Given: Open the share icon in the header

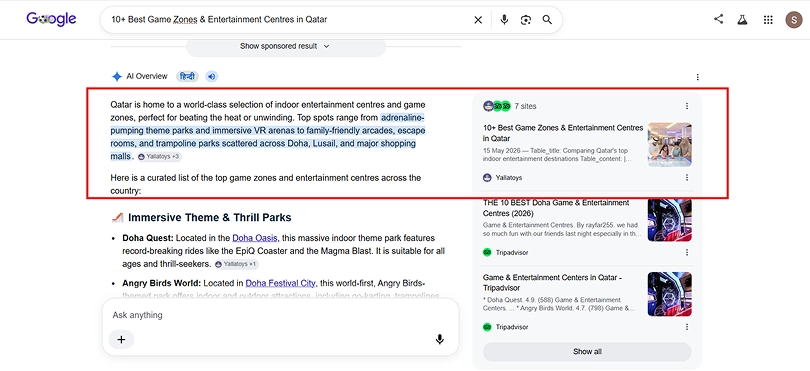Looking at the screenshot, I should pos(718,19).
